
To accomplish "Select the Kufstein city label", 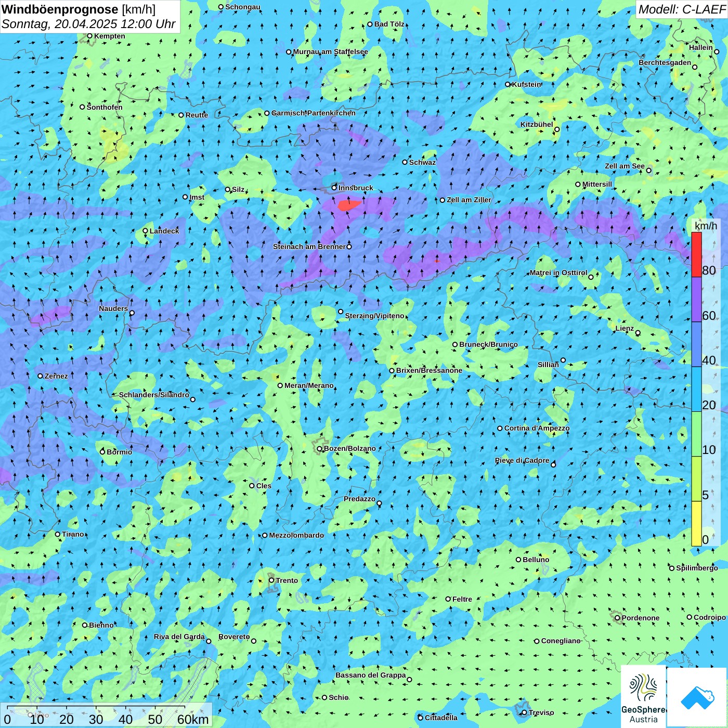I will [x=527, y=84].
